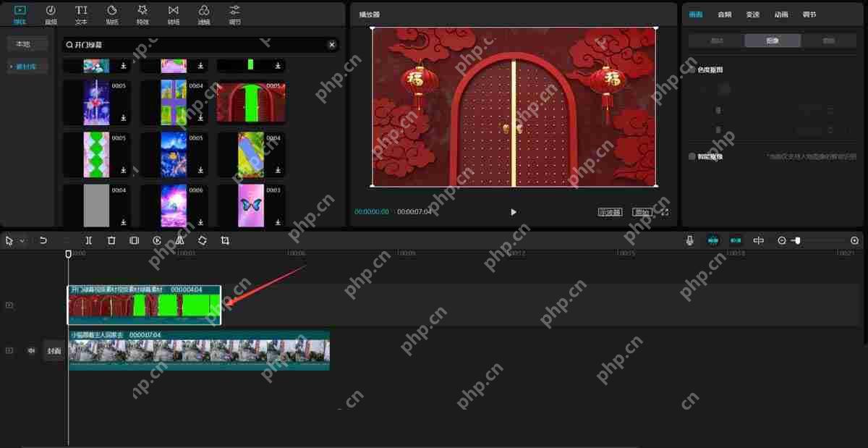Select the blue starry sky thumbnail

[x=174, y=154]
